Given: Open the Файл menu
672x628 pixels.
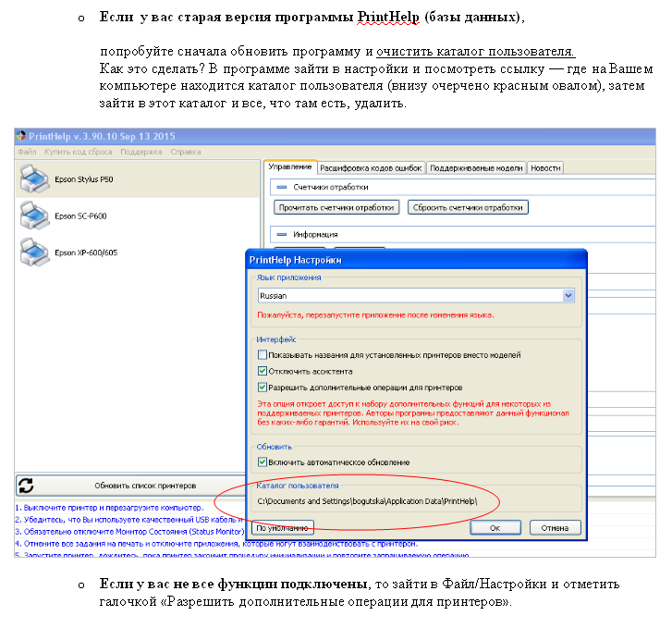Looking at the screenshot, I should 27,152.
